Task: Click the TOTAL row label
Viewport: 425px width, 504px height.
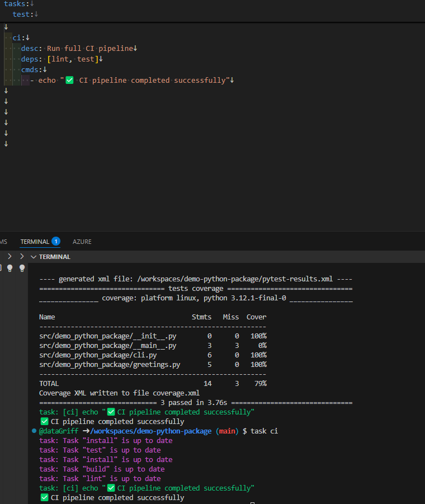Action: coord(49,384)
